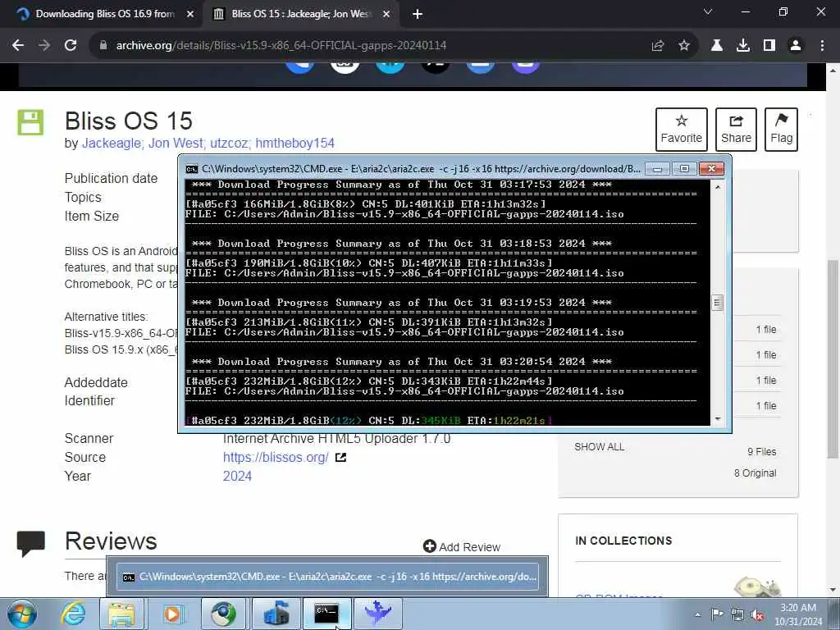The height and width of the screenshot is (630, 840).
Task: Open the 2024 year link
Action: tap(237, 477)
